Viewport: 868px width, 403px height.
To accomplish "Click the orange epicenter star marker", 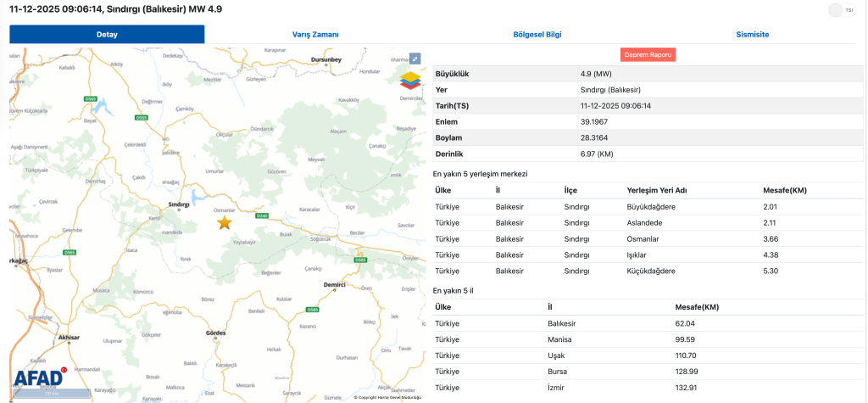I will pos(225,223).
